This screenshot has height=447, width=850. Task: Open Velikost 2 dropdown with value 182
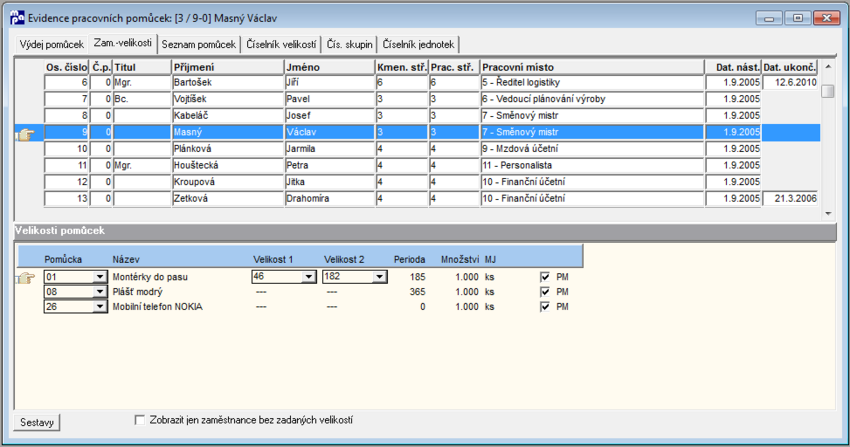point(379,277)
